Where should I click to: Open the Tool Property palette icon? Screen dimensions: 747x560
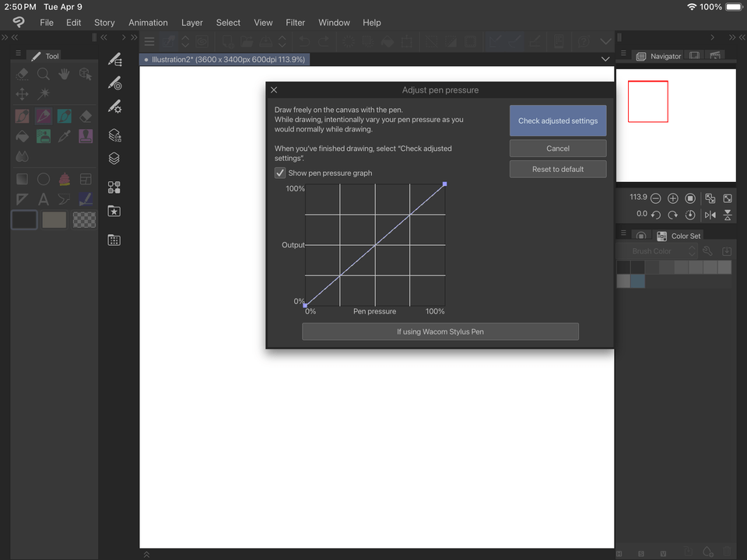[x=114, y=107]
